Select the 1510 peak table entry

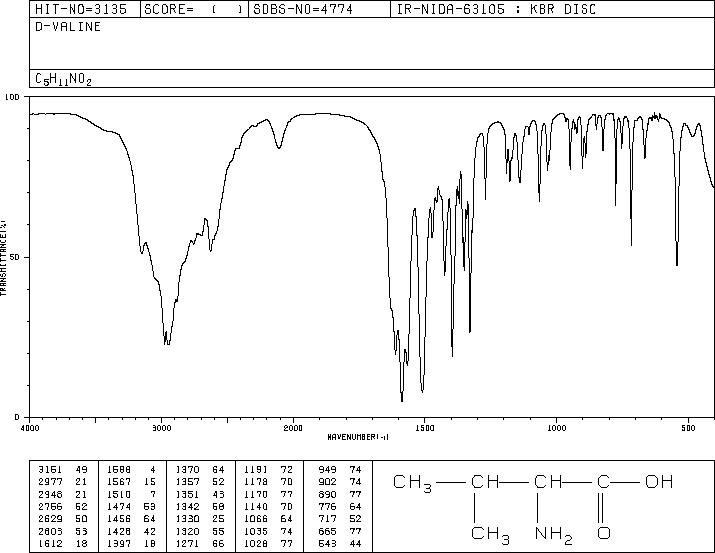pyautogui.click(x=131, y=494)
